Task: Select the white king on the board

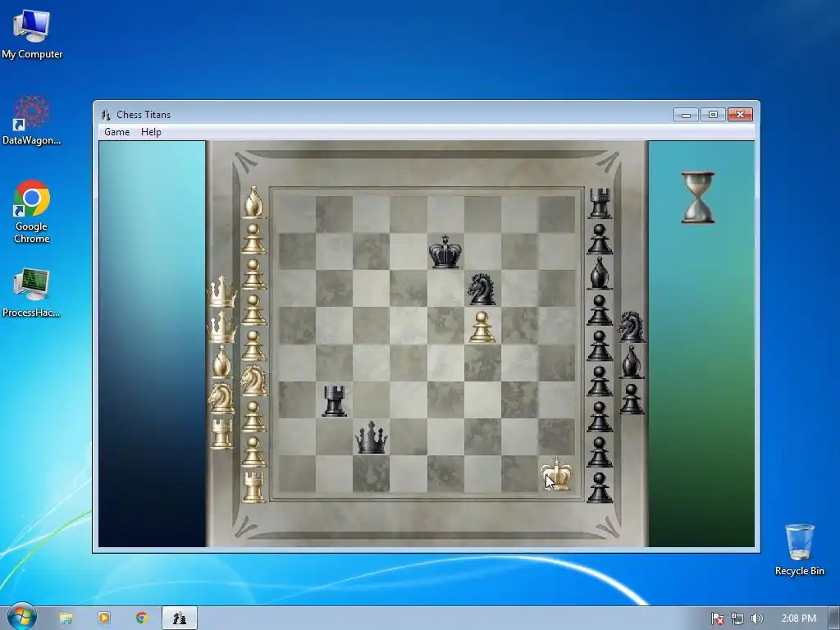Action: coord(557,474)
